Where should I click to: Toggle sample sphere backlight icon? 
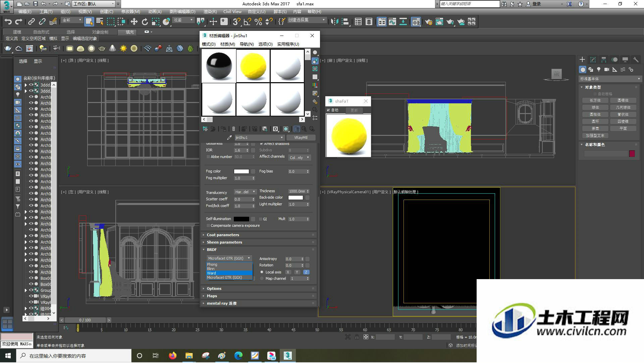pos(315,61)
